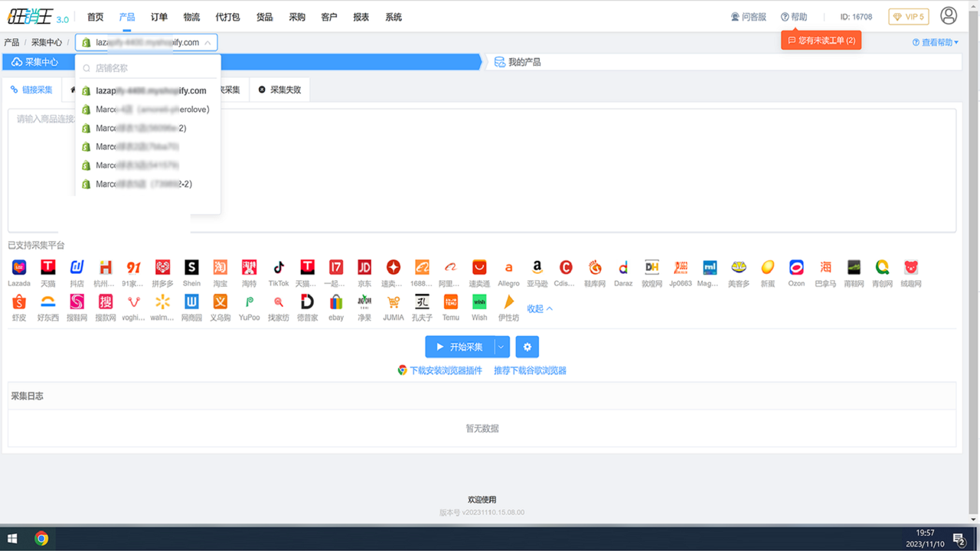This screenshot has width=980, height=551.
Task: Select the 敦煌网 DH platform icon
Action: [x=652, y=267]
